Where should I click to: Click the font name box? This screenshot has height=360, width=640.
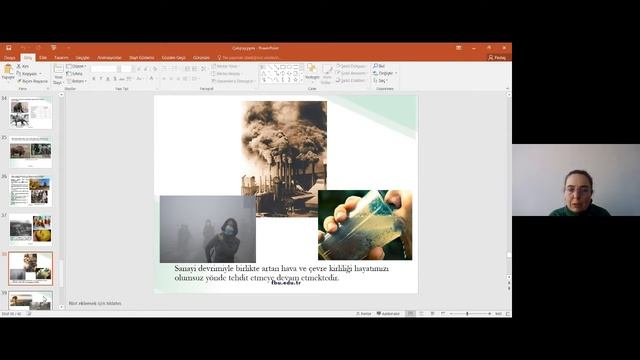(104, 69)
